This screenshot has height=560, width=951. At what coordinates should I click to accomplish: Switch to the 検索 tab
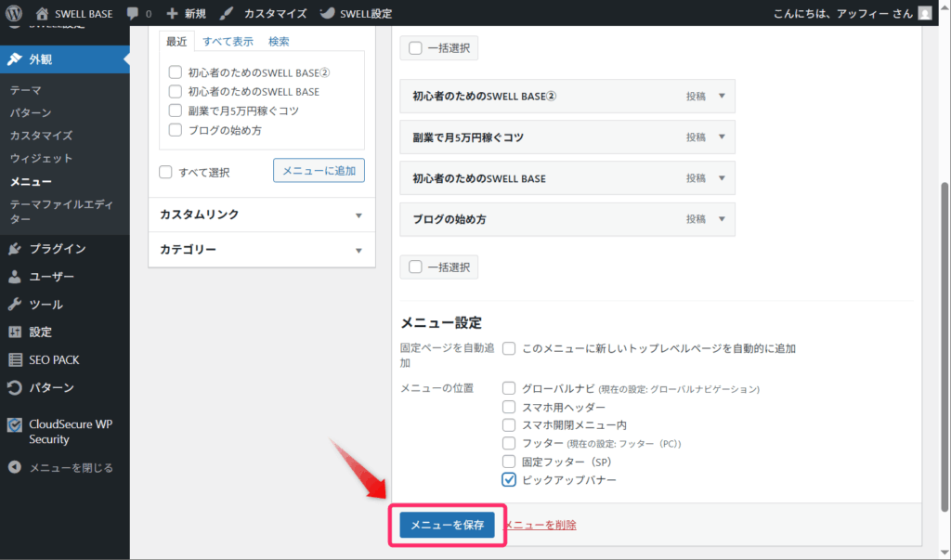pos(279,41)
